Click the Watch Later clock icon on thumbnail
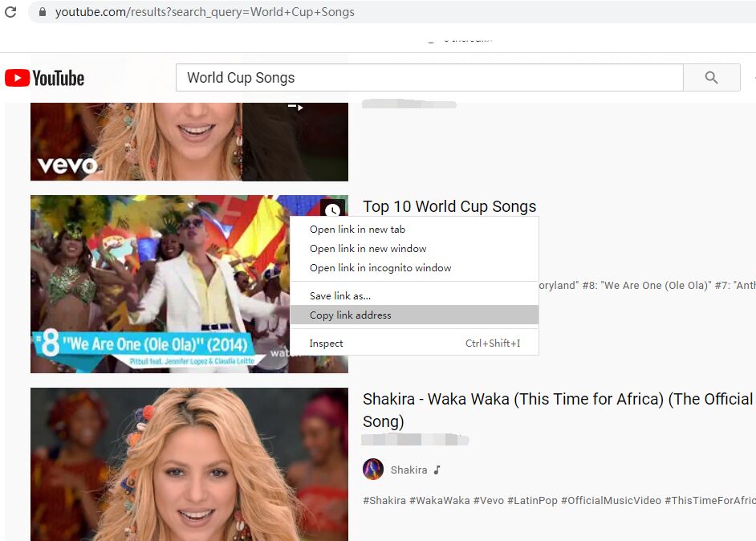This screenshot has width=756, height=541. [x=332, y=209]
